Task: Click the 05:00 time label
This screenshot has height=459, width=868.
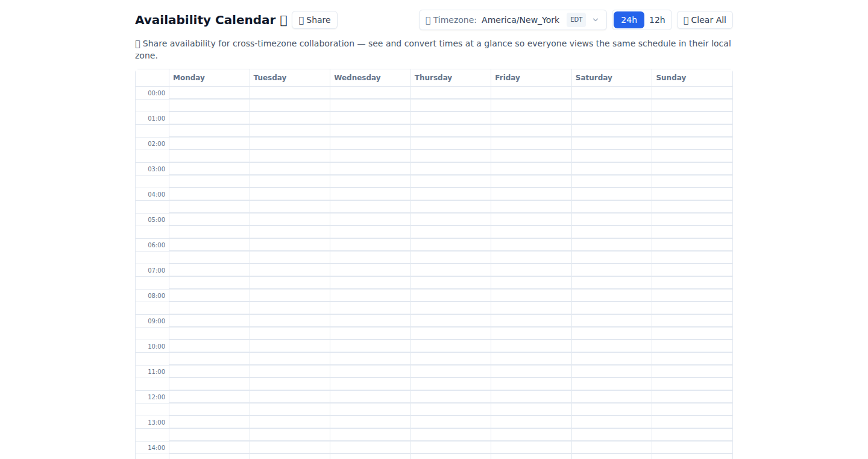Action: point(156,220)
